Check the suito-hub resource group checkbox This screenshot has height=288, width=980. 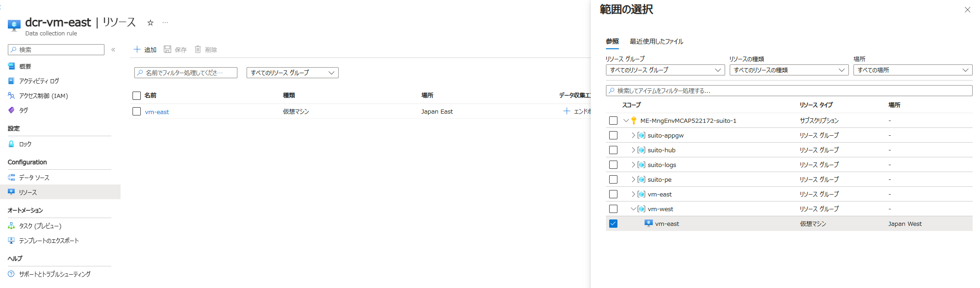pos(613,150)
